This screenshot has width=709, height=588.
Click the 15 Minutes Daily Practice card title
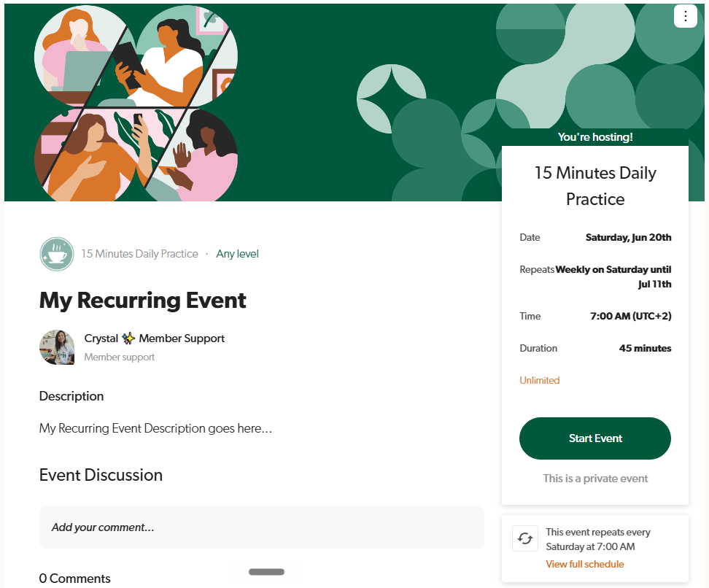[595, 186]
